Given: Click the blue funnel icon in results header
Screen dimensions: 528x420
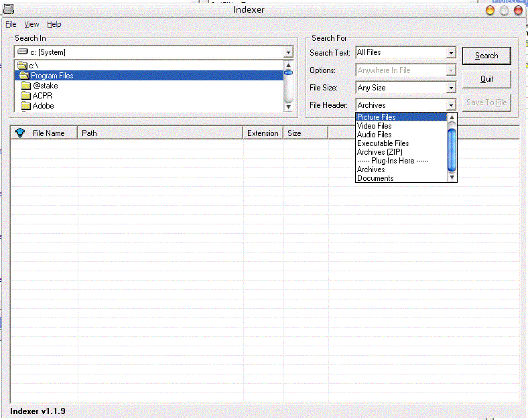Looking at the screenshot, I should coord(20,133).
